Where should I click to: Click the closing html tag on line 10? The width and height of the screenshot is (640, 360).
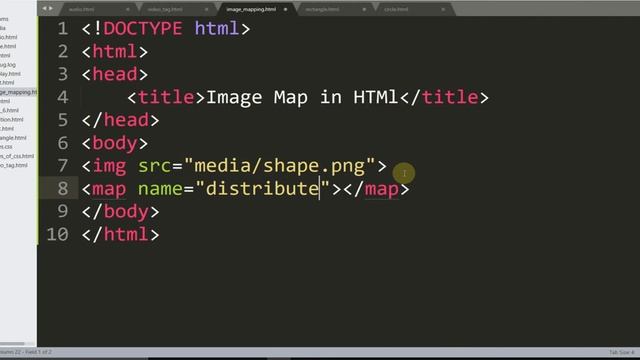point(120,234)
